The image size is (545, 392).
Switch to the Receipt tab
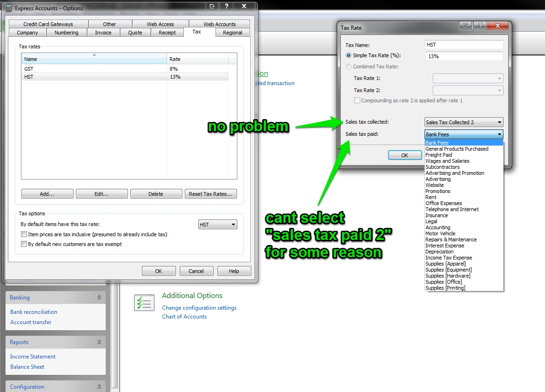coord(167,33)
